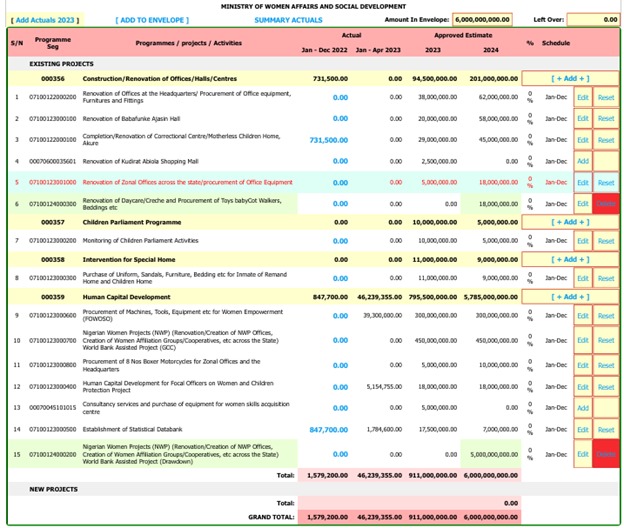Click Programmes / projects / Activities header
The height and width of the screenshot is (528, 624).
(189, 43)
